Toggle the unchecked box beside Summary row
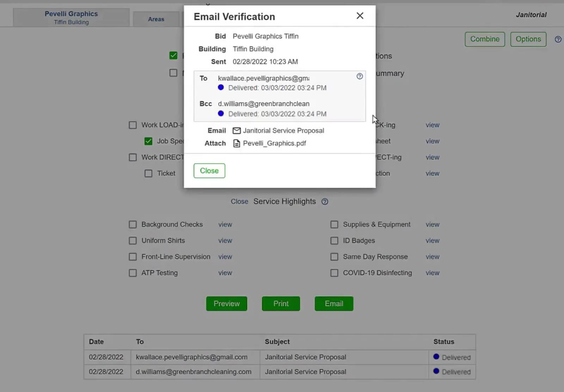The height and width of the screenshot is (392, 564). tap(173, 73)
